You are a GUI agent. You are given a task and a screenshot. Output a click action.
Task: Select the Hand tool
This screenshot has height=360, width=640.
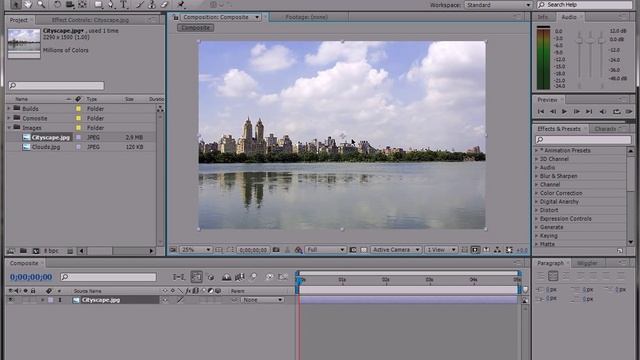pos(28,4)
